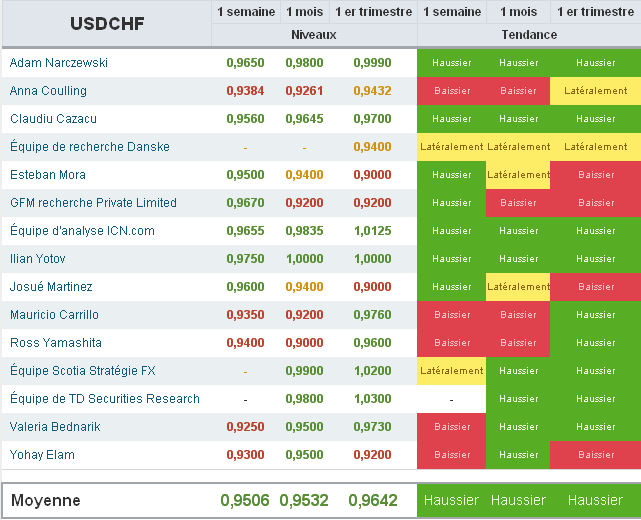Click Claudiu Cazacu's 0,9645 monthly level
This screenshot has height=520, width=641.
click(304, 119)
